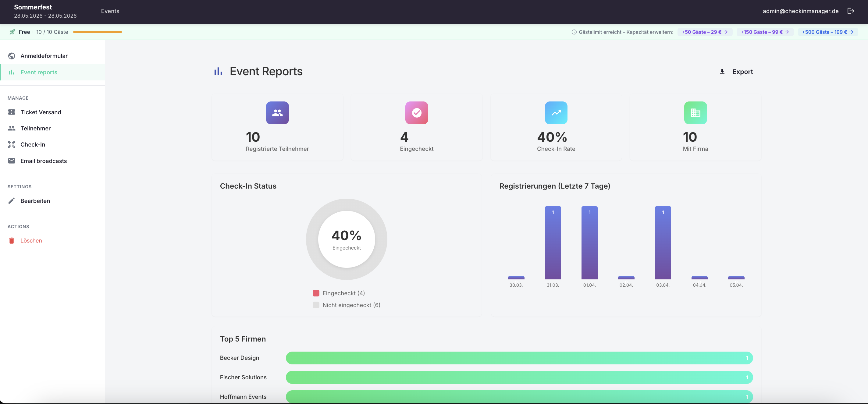The height and width of the screenshot is (404, 868).
Task: Click the Bearbeiten pencil icon
Action: coord(12,200)
